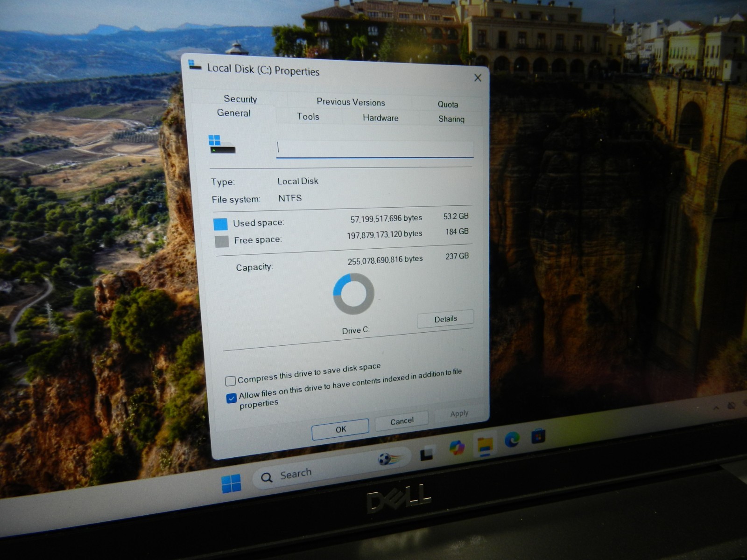
Task: Click the 184 GB free space figure
Action: click(457, 231)
